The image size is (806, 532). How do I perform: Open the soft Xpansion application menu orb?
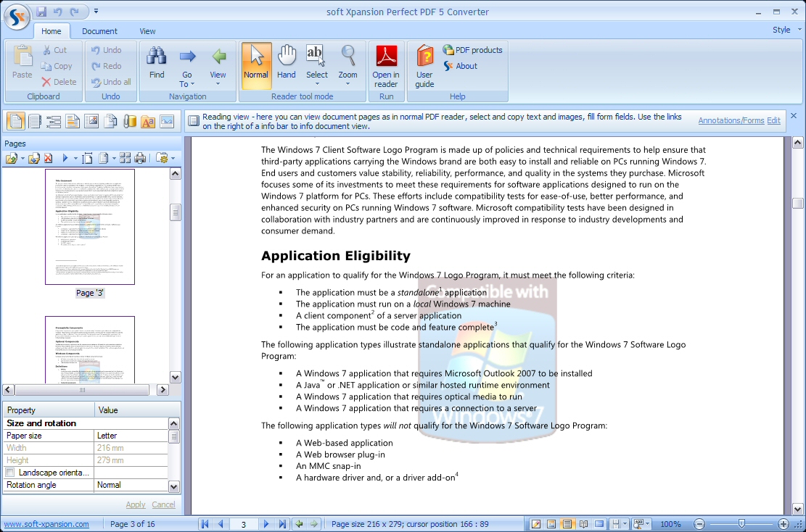pyautogui.click(x=17, y=17)
